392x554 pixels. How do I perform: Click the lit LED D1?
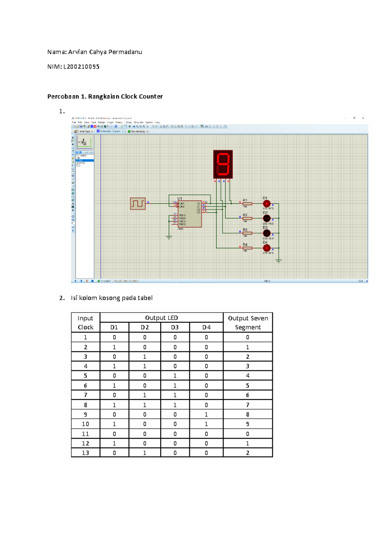tap(267, 204)
